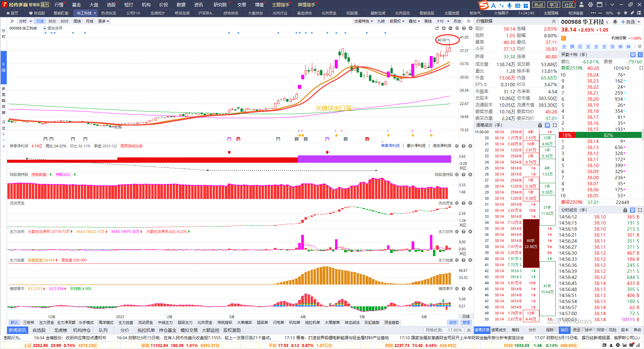Open system settings gear in title bar
The image size is (644, 349).
590,5
